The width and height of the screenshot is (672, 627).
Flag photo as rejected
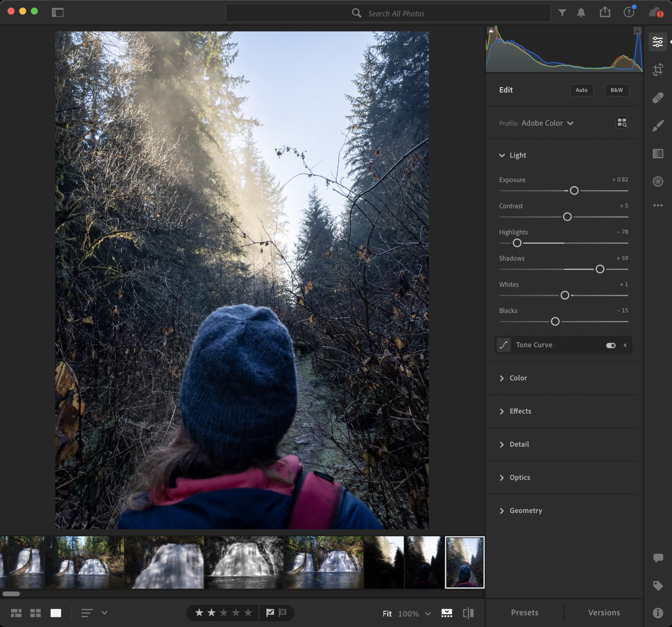(283, 613)
